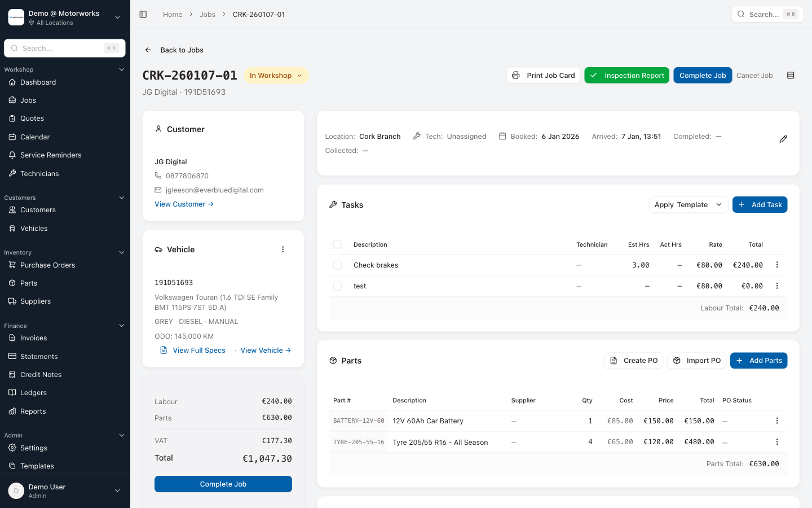Screen dimensions: 812x508
Task: Click the Search field in the top bar
Action: coord(767,14)
